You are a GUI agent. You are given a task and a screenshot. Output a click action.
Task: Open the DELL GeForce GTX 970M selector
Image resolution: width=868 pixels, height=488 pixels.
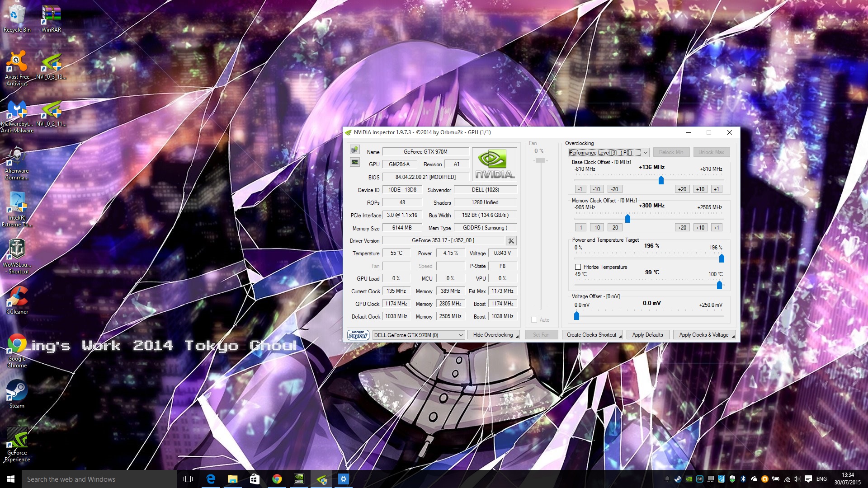[418, 335]
